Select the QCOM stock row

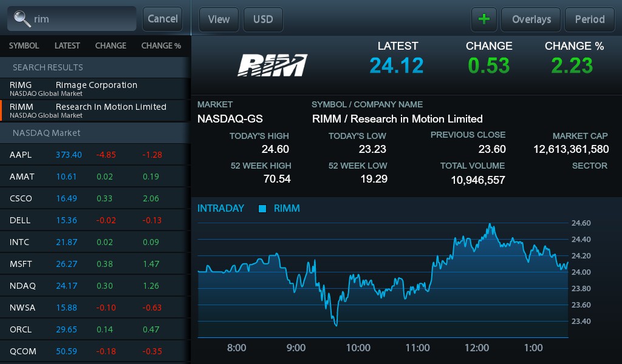95,351
